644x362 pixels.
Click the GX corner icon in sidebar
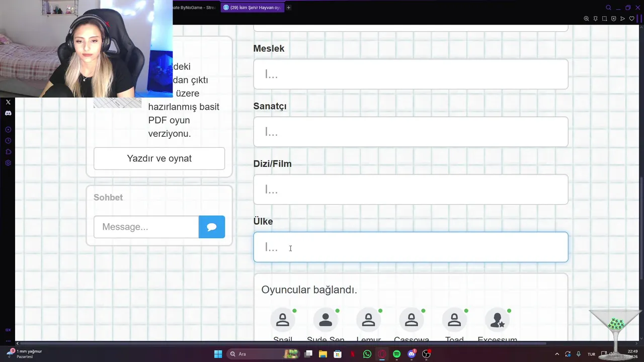click(x=8, y=330)
